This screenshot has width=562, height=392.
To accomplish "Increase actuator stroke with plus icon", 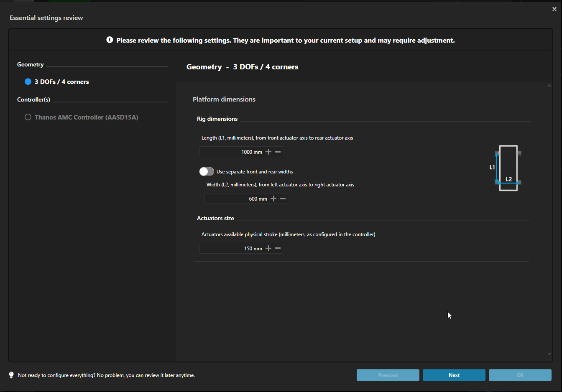I will (x=268, y=249).
